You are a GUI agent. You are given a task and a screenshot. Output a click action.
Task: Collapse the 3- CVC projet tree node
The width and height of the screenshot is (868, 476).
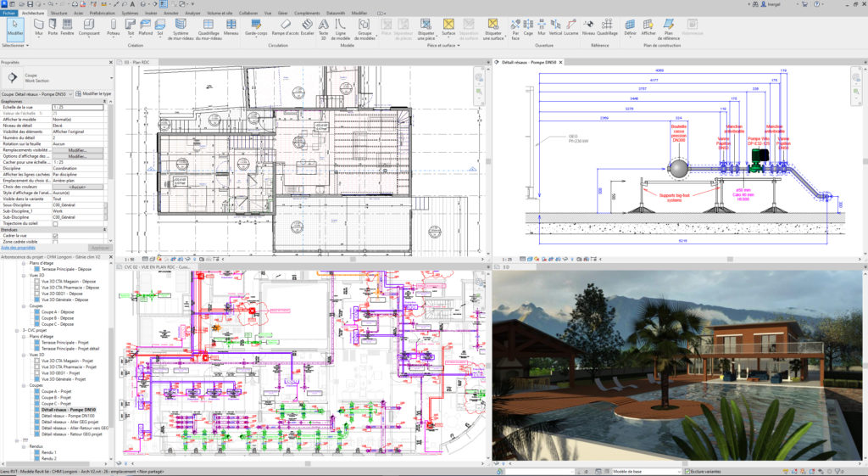point(17,330)
